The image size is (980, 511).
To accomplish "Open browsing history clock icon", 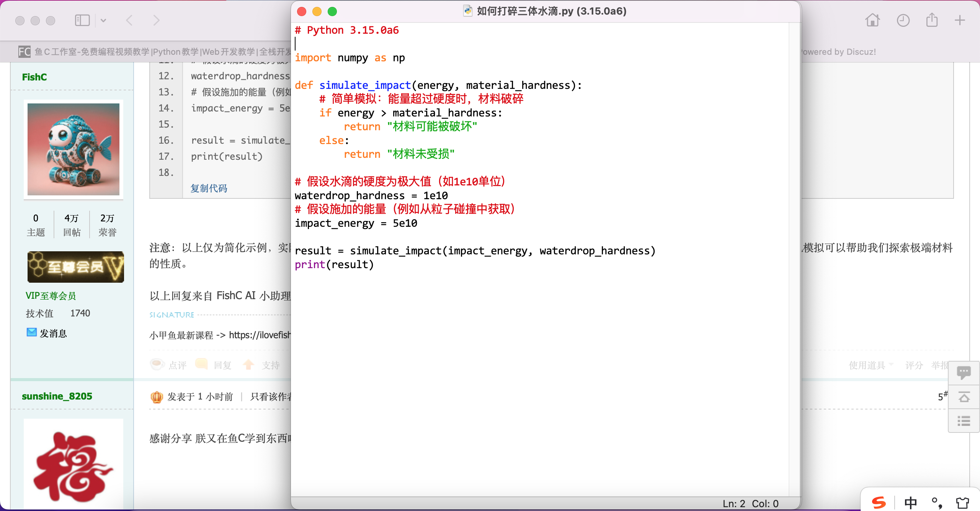I will pyautogui.click(x=903, y=20).
